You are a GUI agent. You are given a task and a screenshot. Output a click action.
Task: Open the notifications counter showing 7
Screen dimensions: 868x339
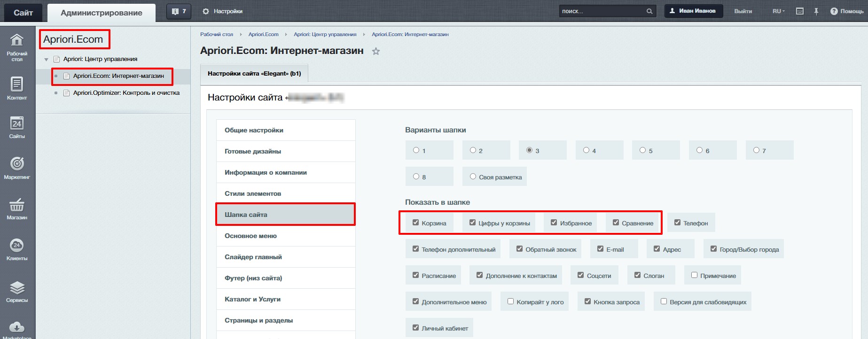(x=179, y=11)
